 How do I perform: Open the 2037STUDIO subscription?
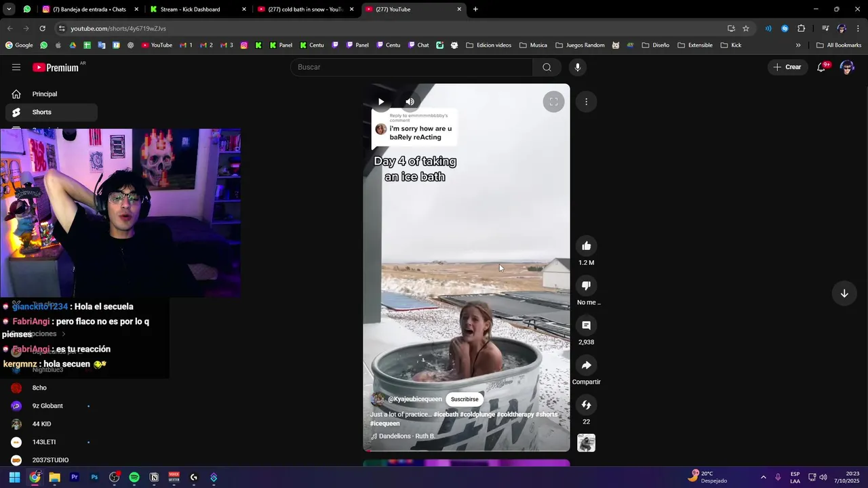click(x=50, y=460)
